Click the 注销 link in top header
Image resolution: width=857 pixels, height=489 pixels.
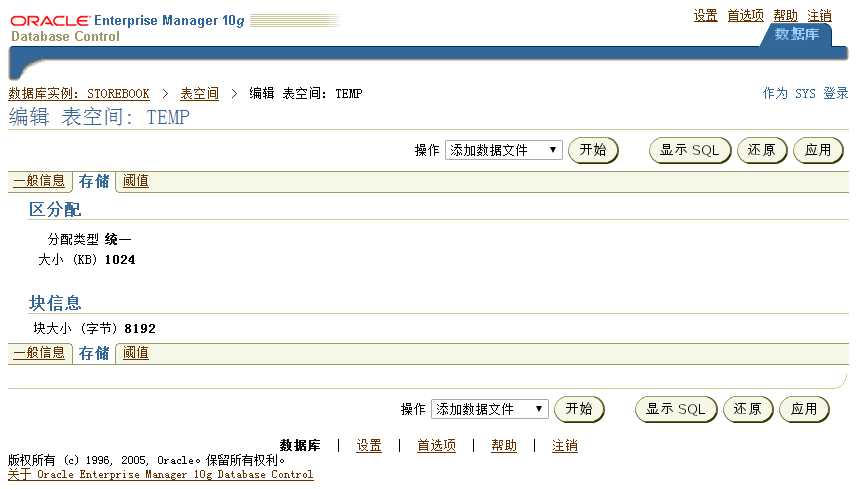coord(819,16)
